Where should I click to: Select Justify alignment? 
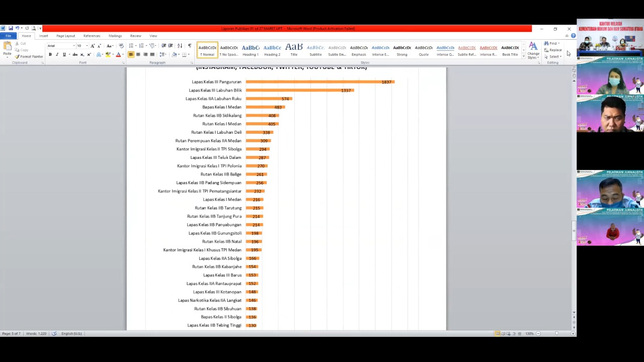point(152,54)
